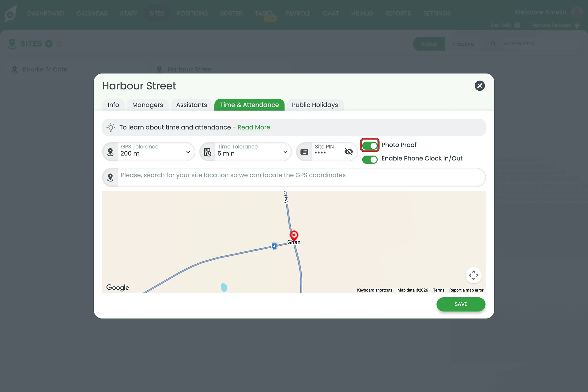Click the Feature Request bulb icon
This screenshot has height=392, width=588.
(x=577, y=25)
